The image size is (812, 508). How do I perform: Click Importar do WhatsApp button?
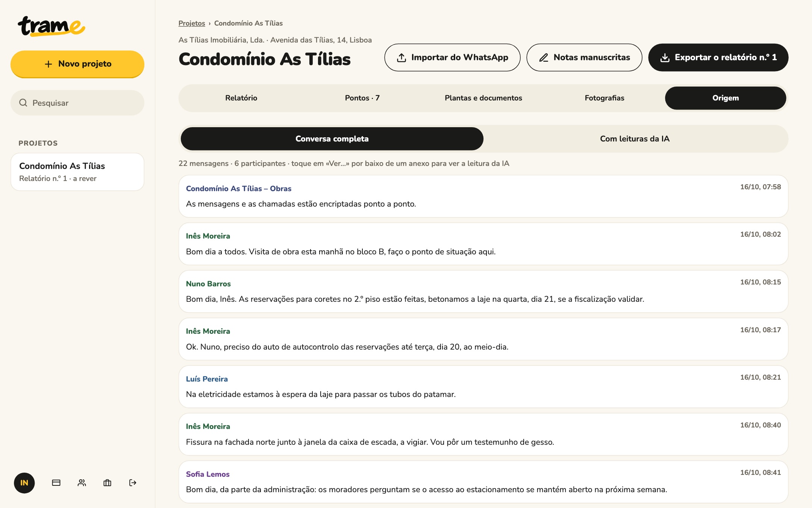(452, 58)
